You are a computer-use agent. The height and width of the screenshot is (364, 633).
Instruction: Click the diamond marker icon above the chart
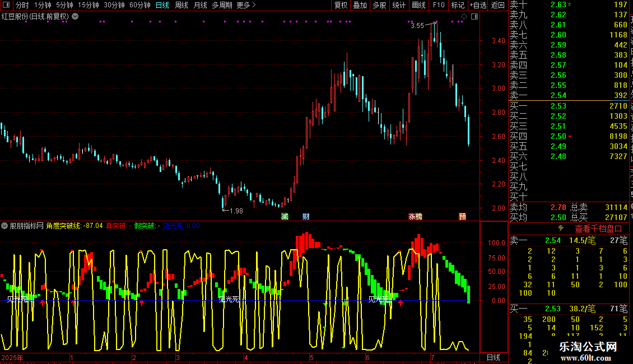click(x=464, y=17)
